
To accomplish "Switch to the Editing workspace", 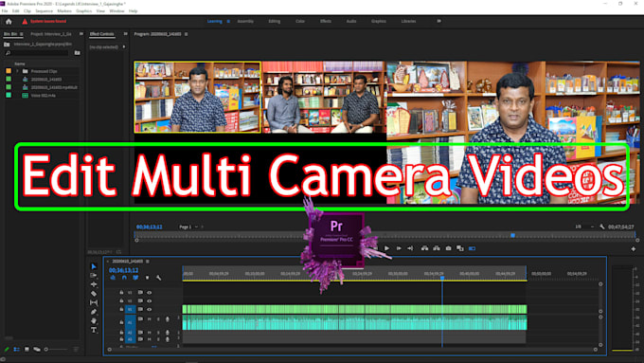I will pos(274,22).
